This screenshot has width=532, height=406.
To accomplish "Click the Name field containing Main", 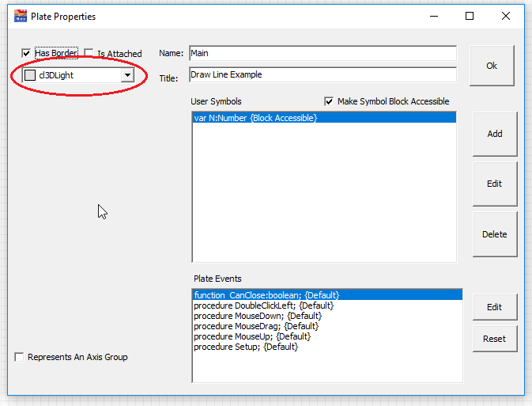I will 322,53.
